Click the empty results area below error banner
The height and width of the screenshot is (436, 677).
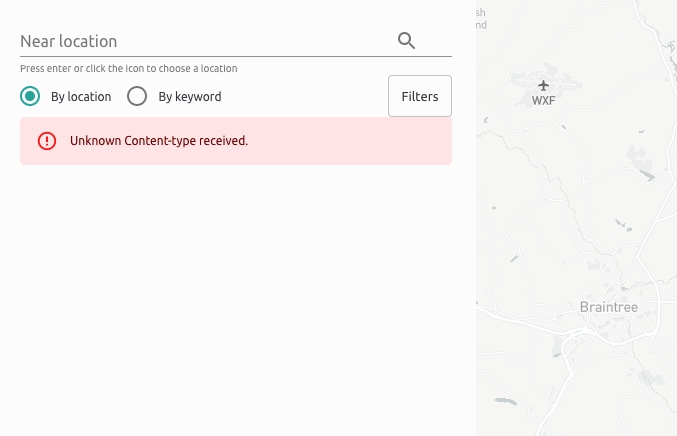point(236,298)
